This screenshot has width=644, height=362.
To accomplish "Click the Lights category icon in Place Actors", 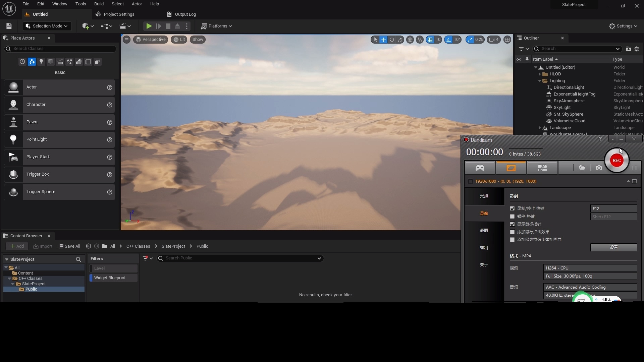I will coord(41,62).
